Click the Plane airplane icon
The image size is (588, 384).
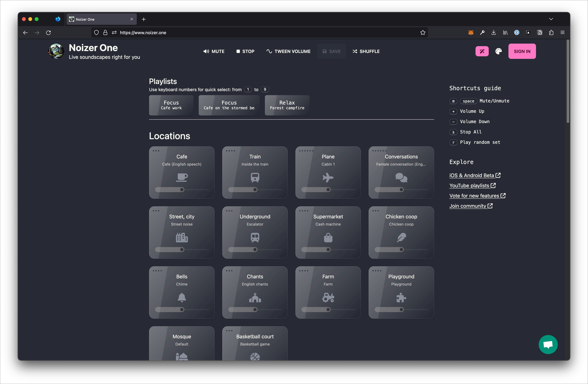click(x=328, y=177)
